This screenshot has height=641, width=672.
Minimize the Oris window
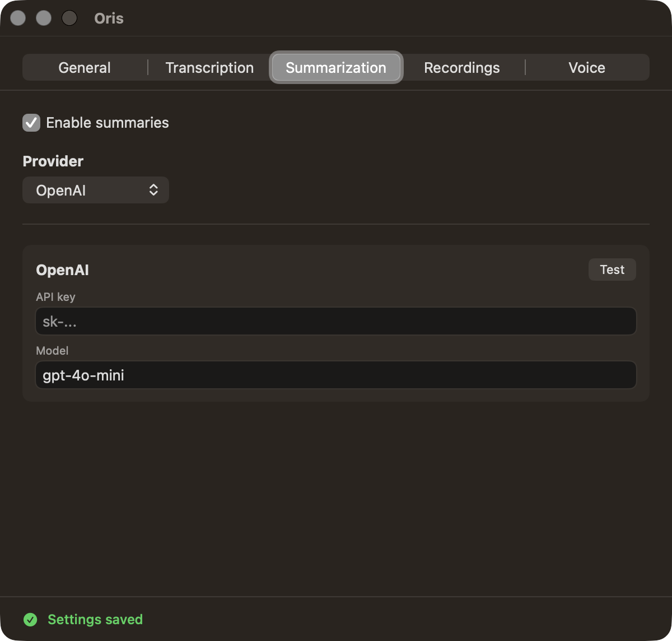point(44,18)
